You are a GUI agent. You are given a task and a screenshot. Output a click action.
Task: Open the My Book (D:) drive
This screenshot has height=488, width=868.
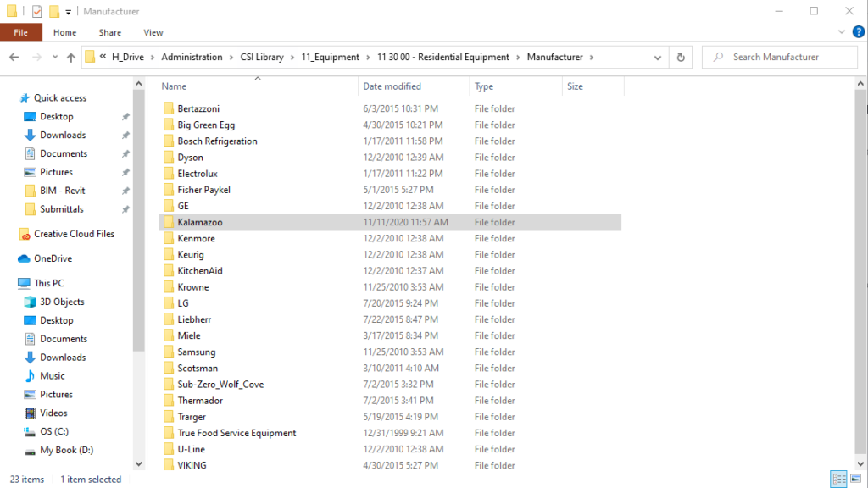[x=66, y=451]
